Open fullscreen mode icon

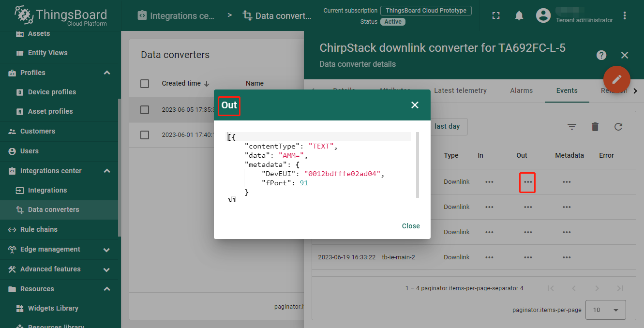click(x=496, y=15)
